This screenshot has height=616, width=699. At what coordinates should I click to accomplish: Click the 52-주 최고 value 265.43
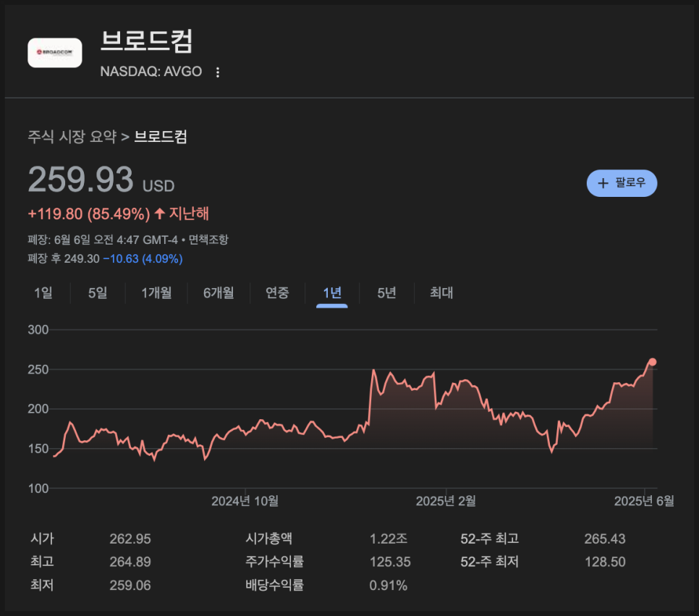(x=605, y=539)
